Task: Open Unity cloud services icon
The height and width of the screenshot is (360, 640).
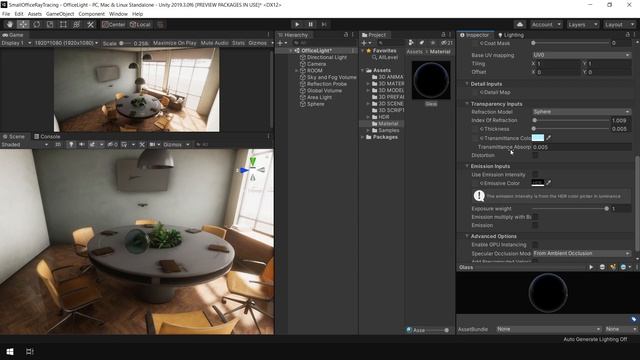Action: pos(520,24)
